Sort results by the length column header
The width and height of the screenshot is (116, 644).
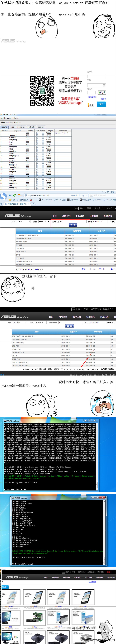click(50, 131)
